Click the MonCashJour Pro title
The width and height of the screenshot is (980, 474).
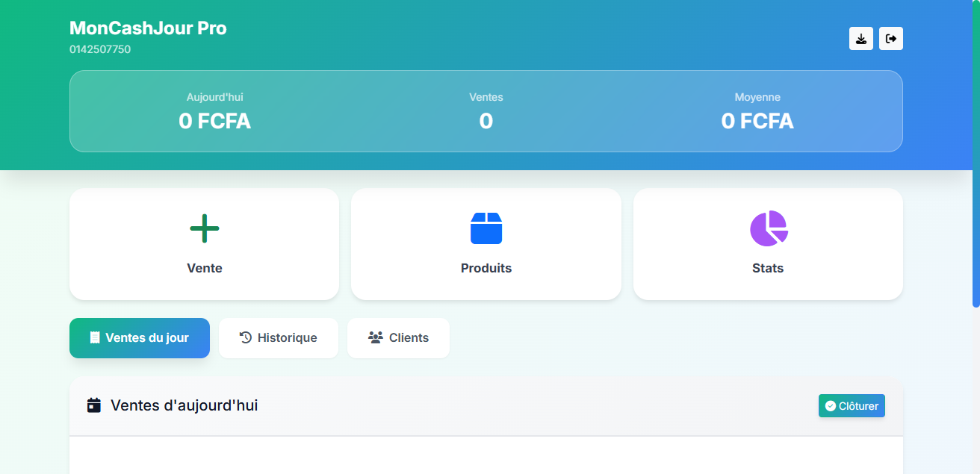148,28
